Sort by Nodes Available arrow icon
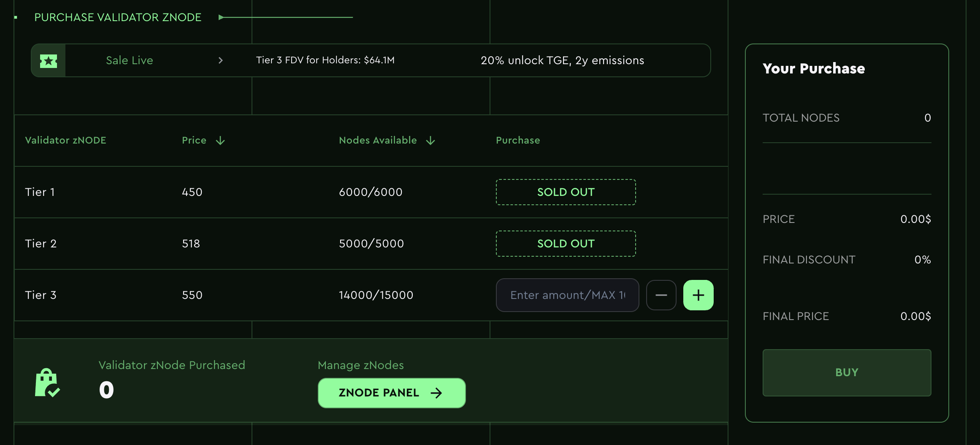 pos(430,141)
